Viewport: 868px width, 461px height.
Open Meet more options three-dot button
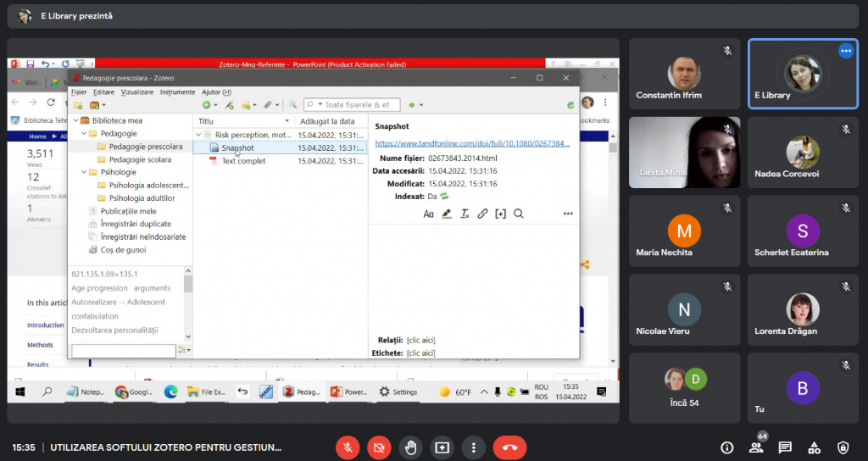[473, 447]
